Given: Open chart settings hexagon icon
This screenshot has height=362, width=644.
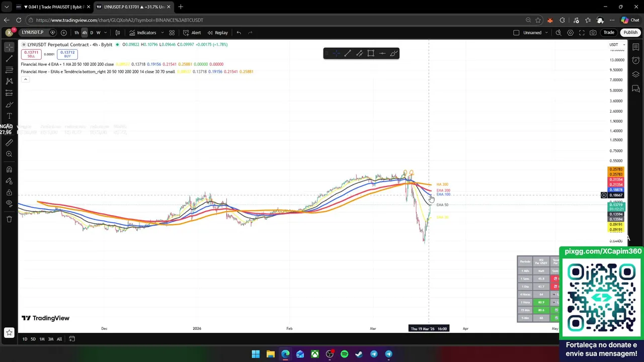Looking at the screenshot, I should 570,33.
